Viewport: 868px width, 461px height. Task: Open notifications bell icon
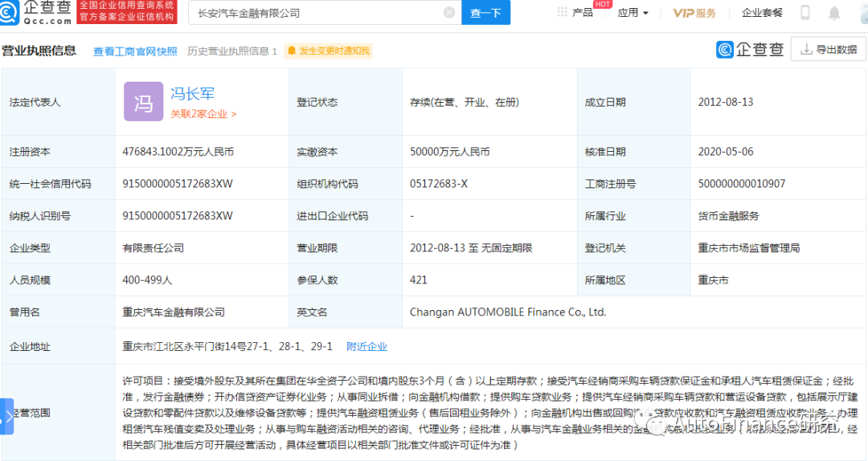[x=834, y=13]
